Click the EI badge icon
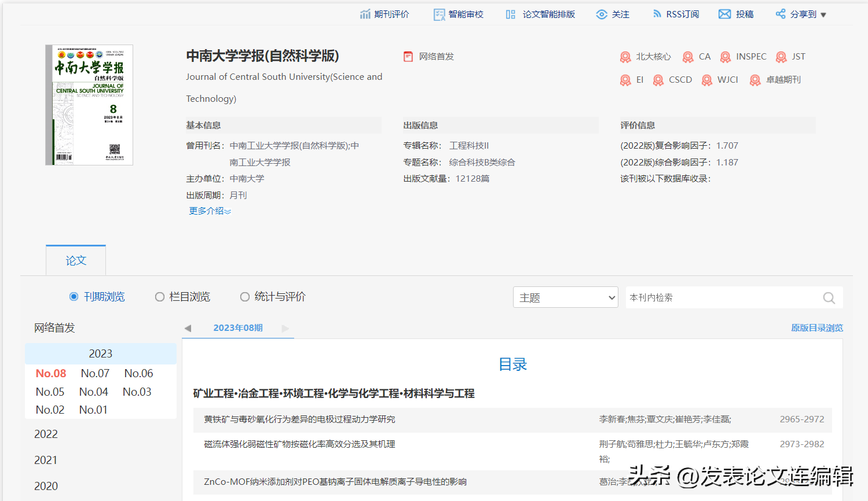868x501 pixels. [x=625, y=80]
